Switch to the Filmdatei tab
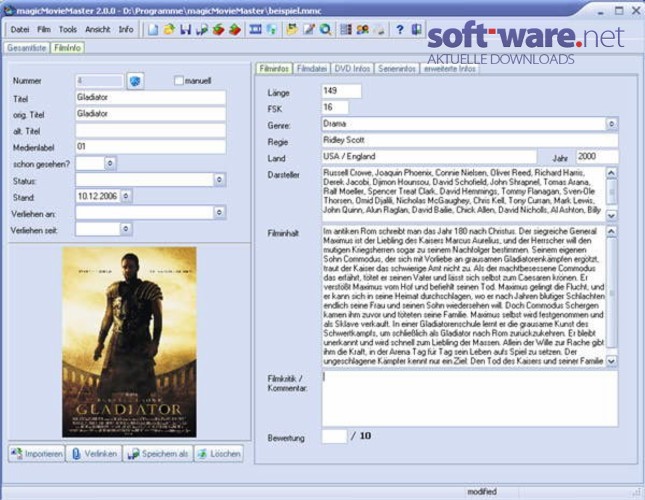 tap(312, 69)
